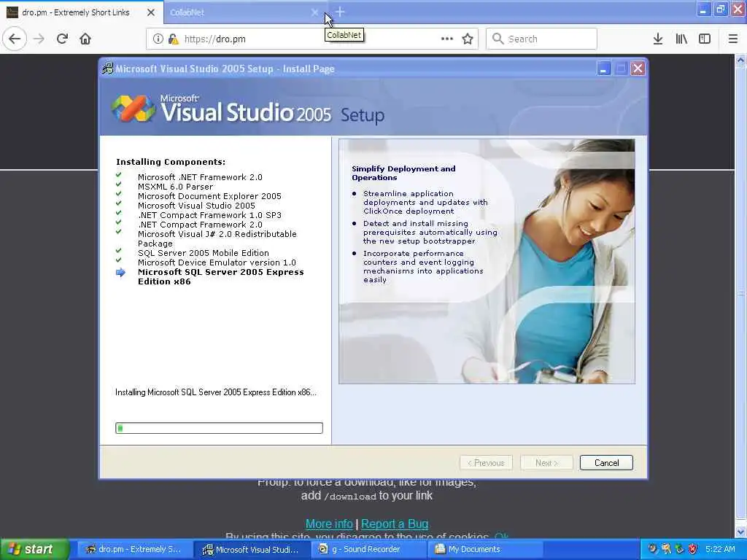747x560 pixels.
Task: Click Cancel in Visual Studio Setup
Action: point(606,463)
